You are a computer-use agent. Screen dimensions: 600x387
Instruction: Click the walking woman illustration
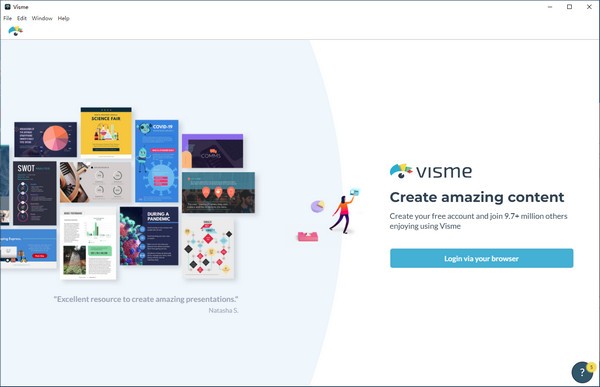point(344,212)
